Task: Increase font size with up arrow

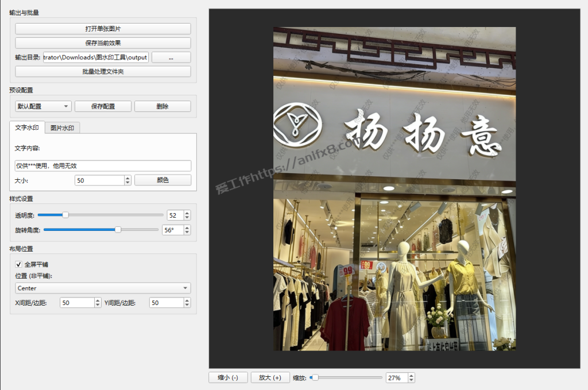Action: (127, 178)
